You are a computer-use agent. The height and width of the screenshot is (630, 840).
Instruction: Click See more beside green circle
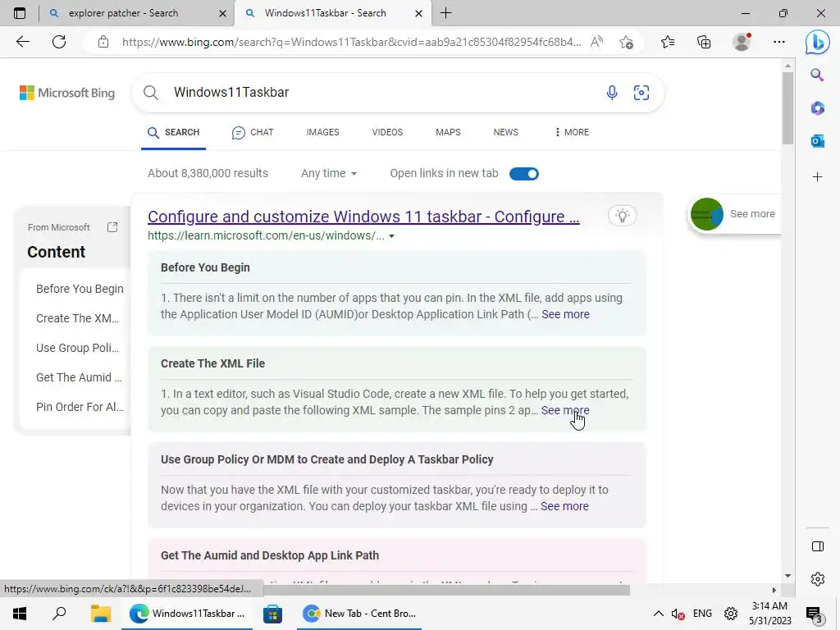[752, 214]
